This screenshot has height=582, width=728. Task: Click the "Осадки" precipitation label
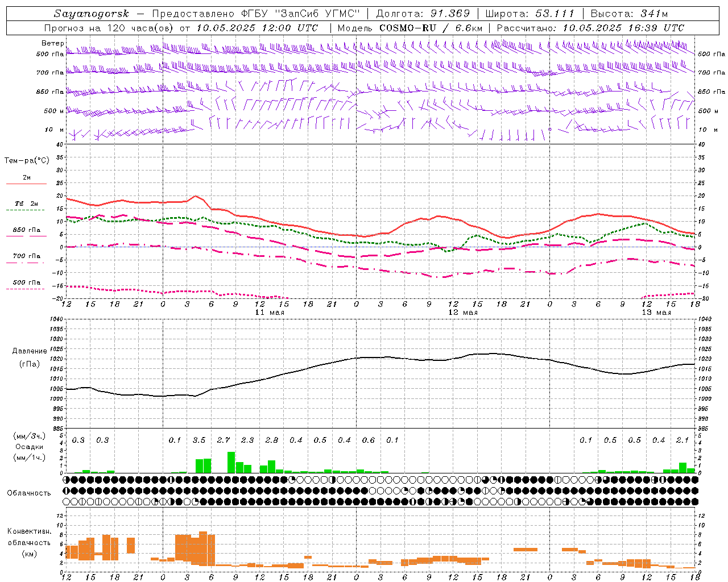pyautogui.click(x=30, y=447)
